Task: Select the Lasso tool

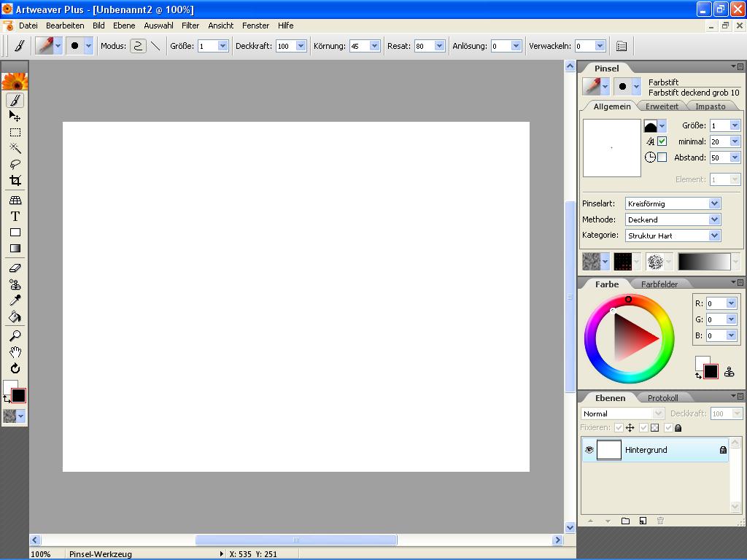Action: click(x=15, y=164)
